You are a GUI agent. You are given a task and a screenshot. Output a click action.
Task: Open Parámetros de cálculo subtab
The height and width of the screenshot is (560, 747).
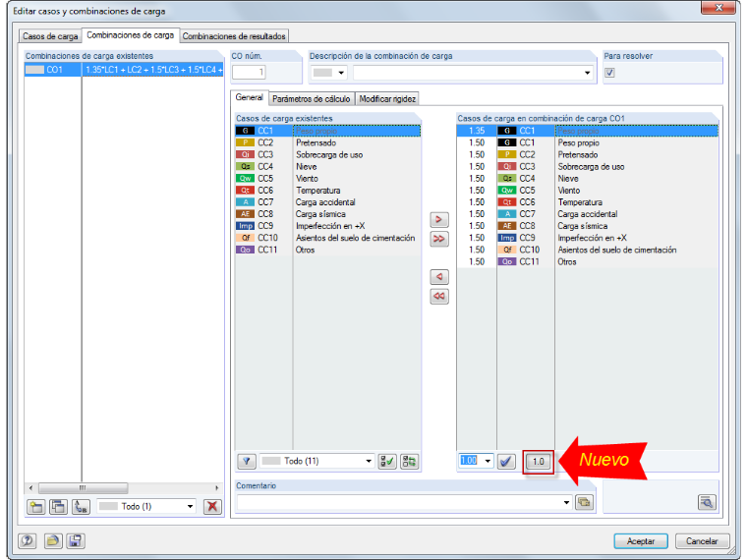(312, 99)
